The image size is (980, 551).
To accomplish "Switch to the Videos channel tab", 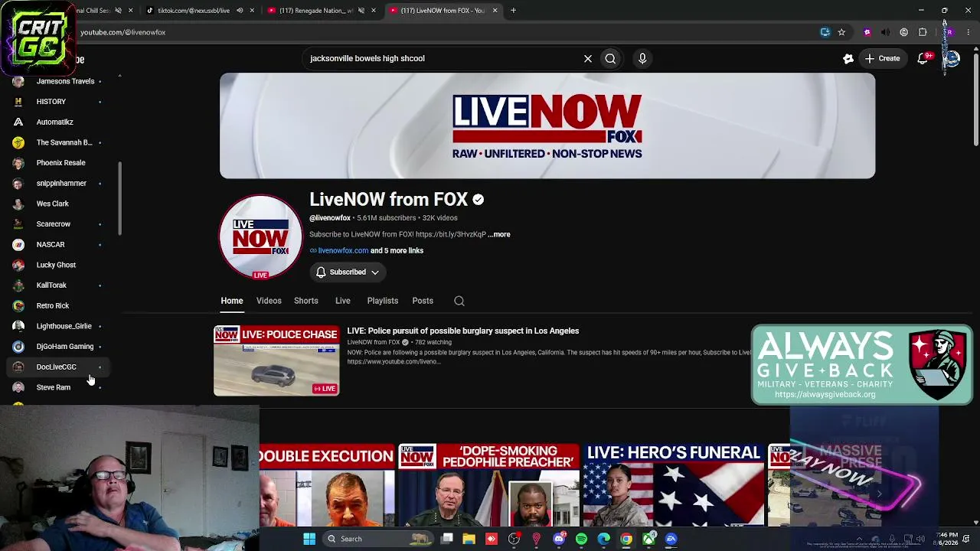I will pos(269,301).
